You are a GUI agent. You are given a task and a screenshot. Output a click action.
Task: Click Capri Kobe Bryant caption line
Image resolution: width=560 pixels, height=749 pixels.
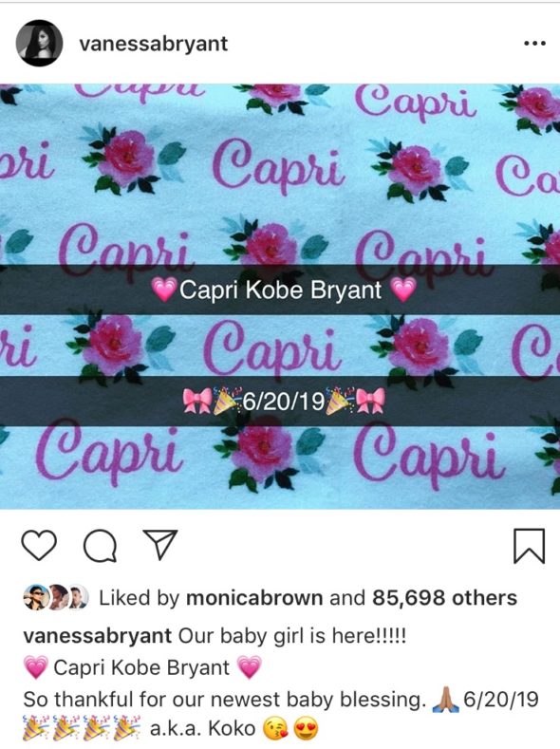(142, 667)
